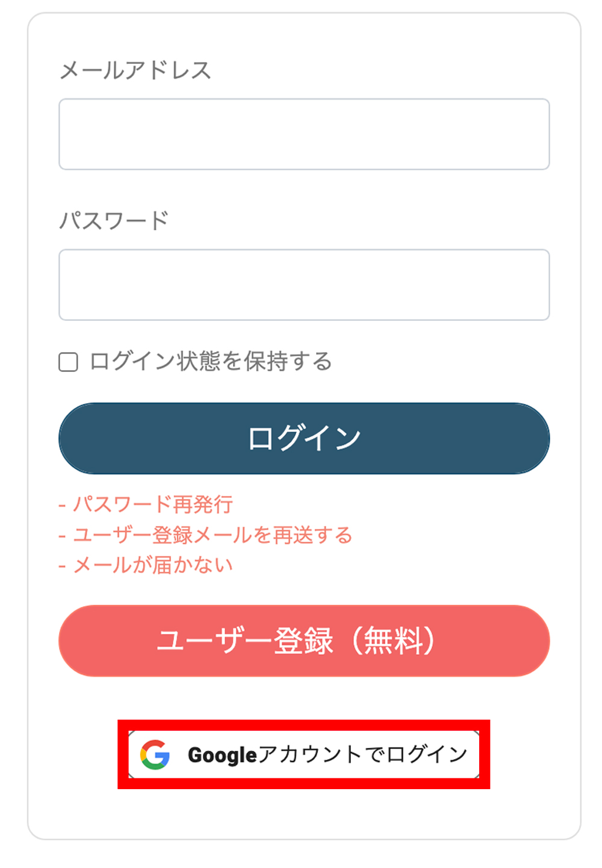
Task: Enable the ログイン状態を保持する checkbox
Action: 69,362
